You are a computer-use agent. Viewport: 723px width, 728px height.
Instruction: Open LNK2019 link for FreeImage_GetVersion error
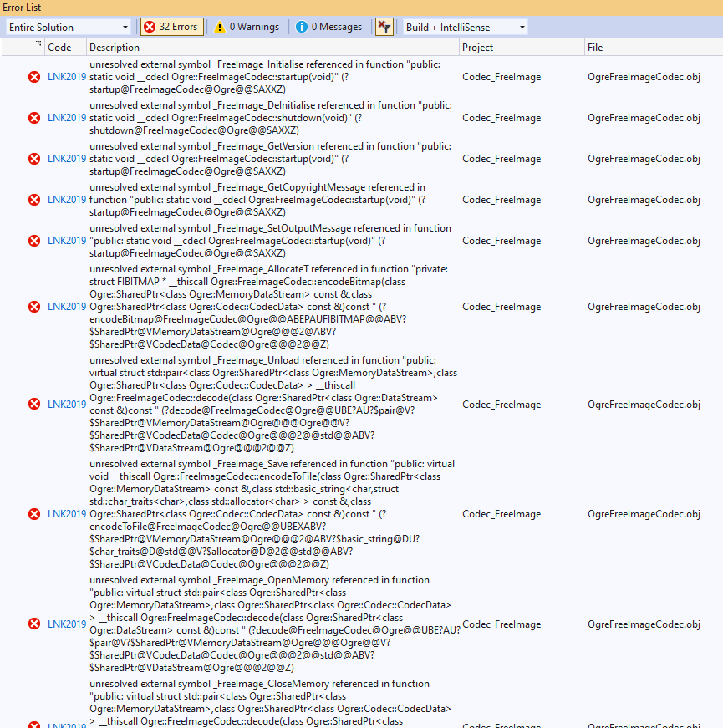click(x=67, y=159)
